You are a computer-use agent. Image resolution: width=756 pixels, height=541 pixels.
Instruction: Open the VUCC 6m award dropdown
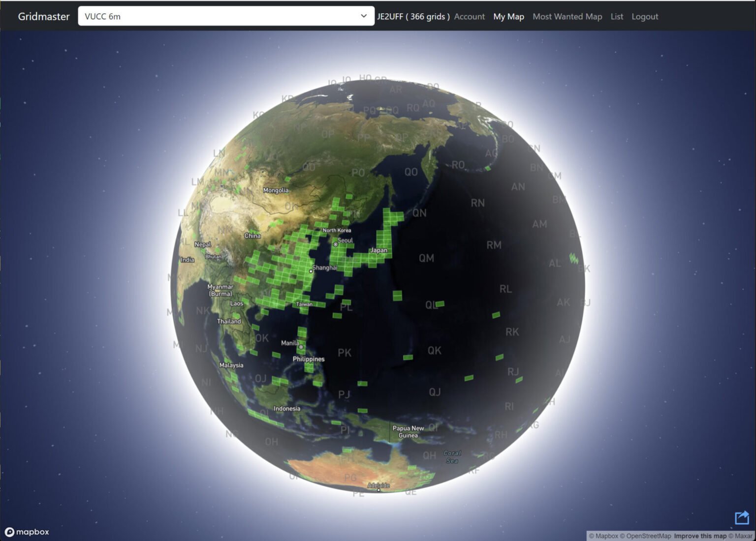coord(226,16)
